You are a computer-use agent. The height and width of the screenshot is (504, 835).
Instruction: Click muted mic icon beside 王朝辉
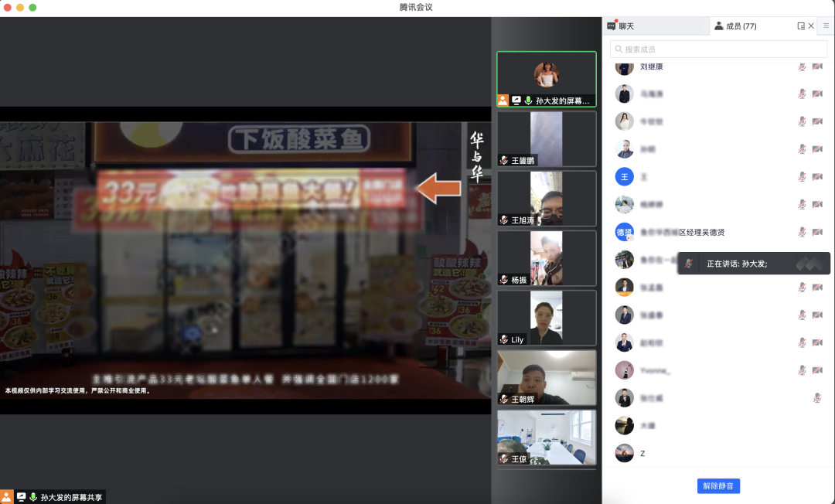[504, 399]
